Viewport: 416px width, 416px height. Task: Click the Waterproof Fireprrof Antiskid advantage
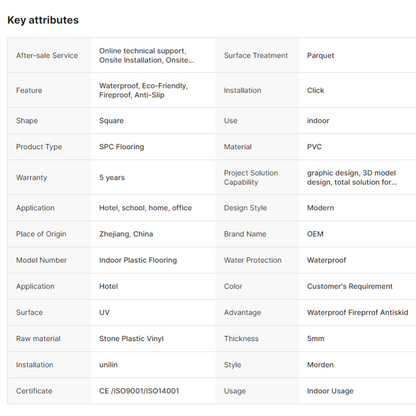(x=357, y=312)
